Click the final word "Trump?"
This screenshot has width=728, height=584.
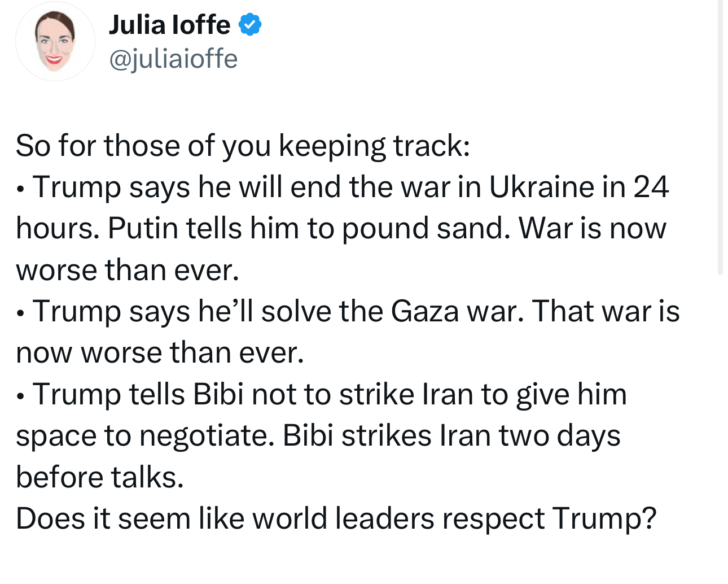(604, 518)
